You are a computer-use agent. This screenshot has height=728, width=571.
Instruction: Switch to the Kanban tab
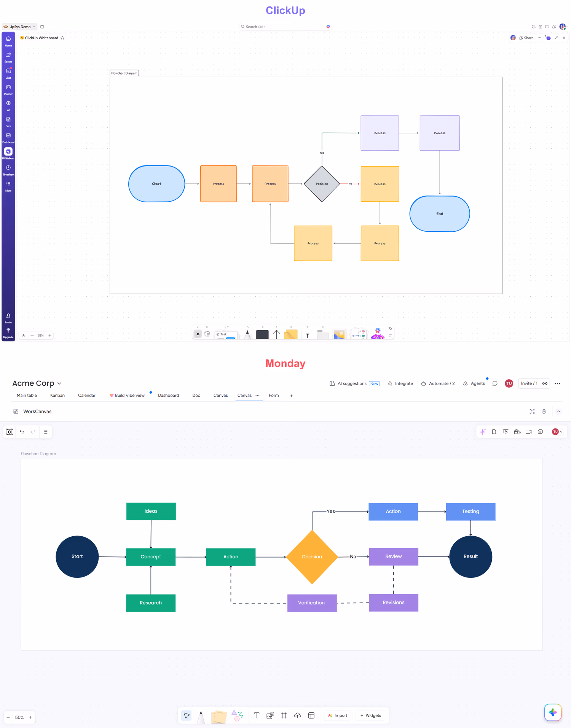tap(57, 396)
